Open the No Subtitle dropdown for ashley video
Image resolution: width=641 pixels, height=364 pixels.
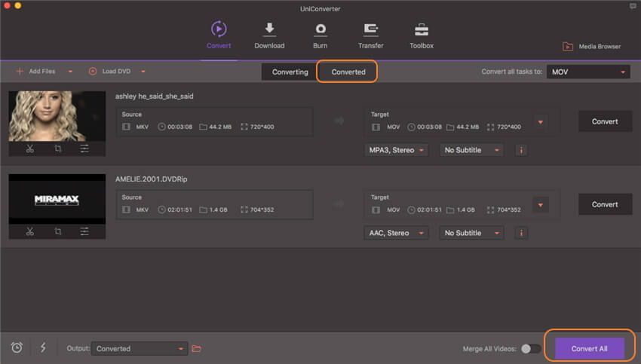pos(471,150)
